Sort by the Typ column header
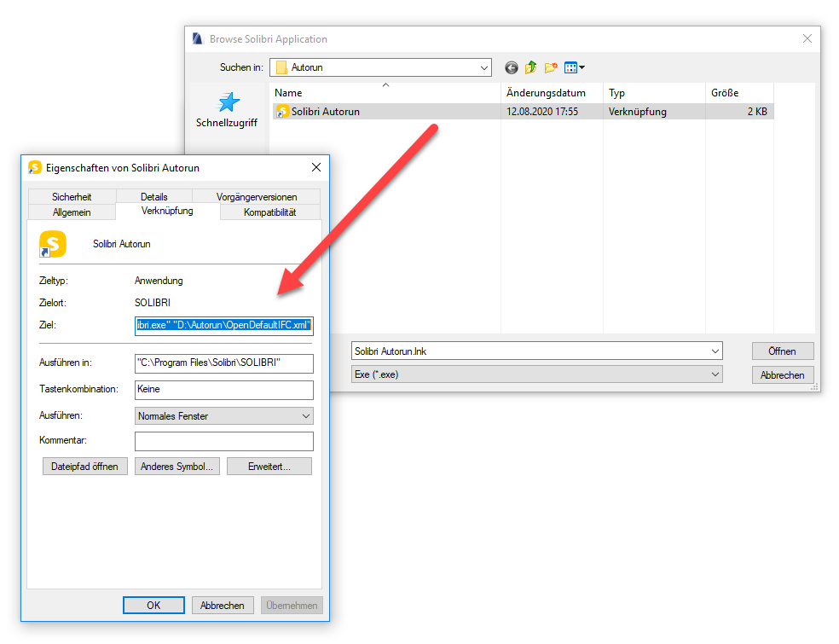The image size is (839, 644). coord(654,93)
